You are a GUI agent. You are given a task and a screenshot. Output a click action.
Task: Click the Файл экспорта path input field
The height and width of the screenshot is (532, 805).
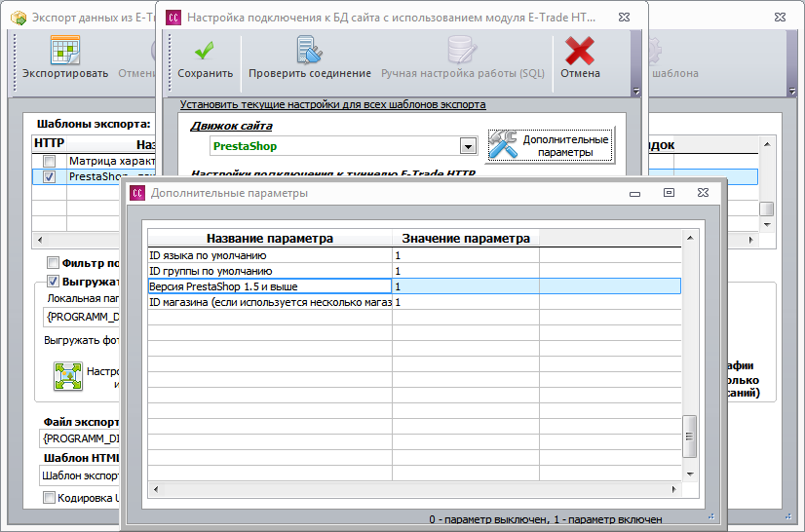coord(80,438)
